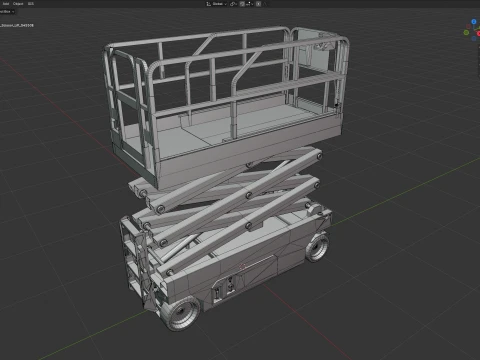Open the GIS menu in viewport header

click(31, 4)
